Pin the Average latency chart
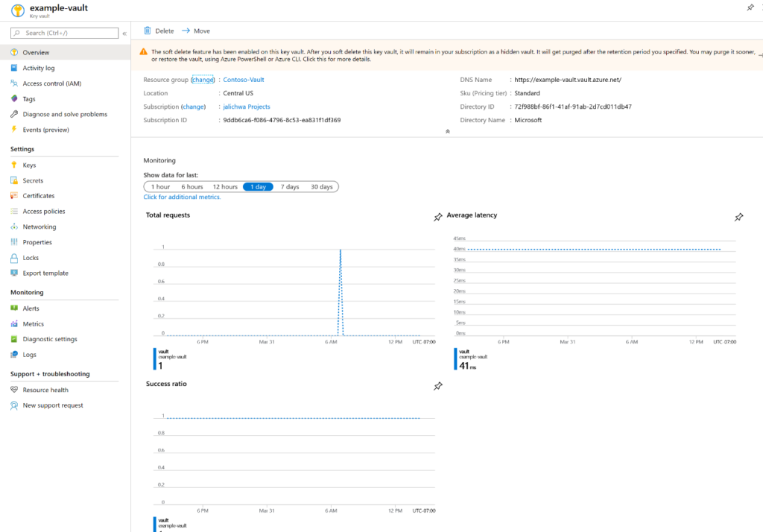Screen dimensions: 763x532 point(738,217)
